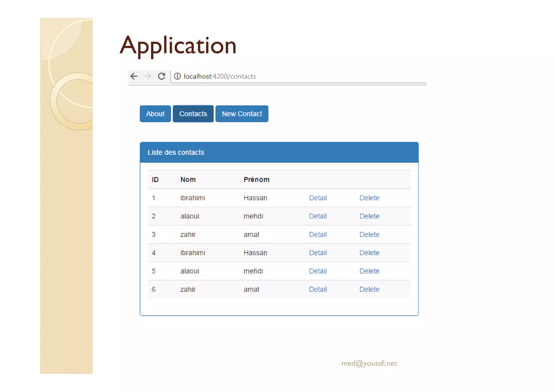The width and height of the screenshot is (555, 392).
Task: Select 'ibrahimi' name in row 4
Action: tap(193, 253)
